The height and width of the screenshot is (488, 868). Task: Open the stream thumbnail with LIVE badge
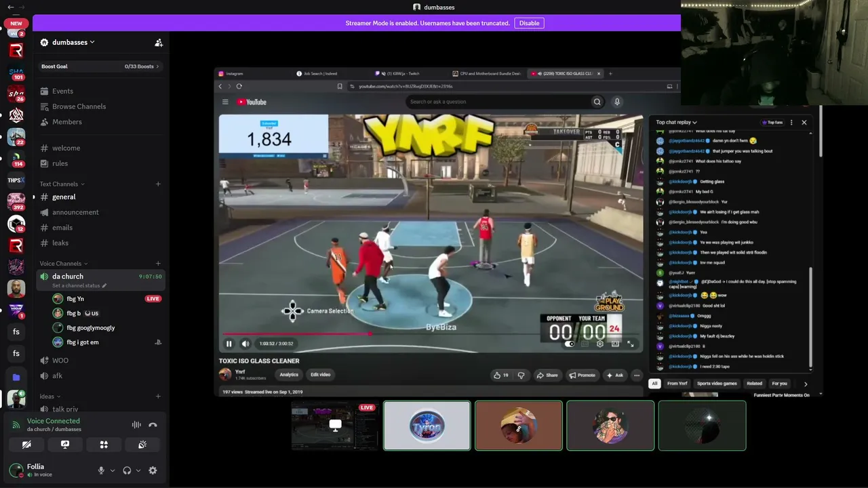point(335,426)
